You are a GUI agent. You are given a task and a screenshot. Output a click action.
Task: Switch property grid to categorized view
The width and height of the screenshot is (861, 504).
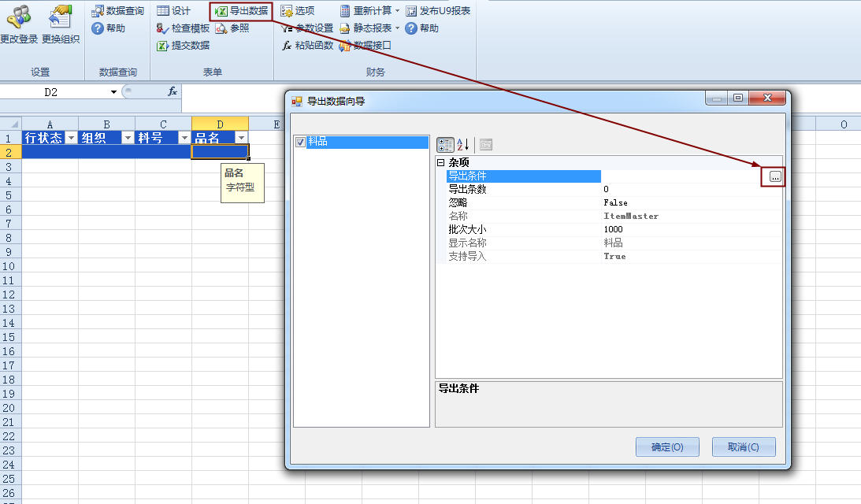point(445,145)
